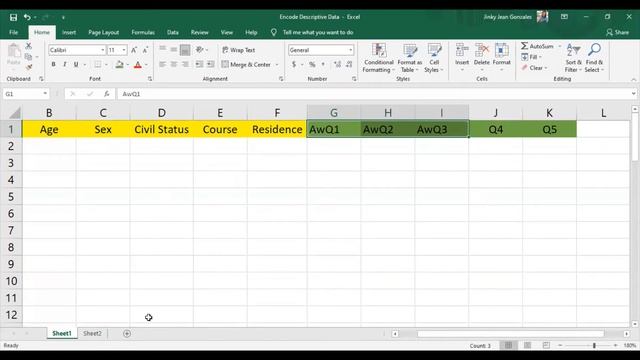Click the Copy icon in Clipboard group

28,57
